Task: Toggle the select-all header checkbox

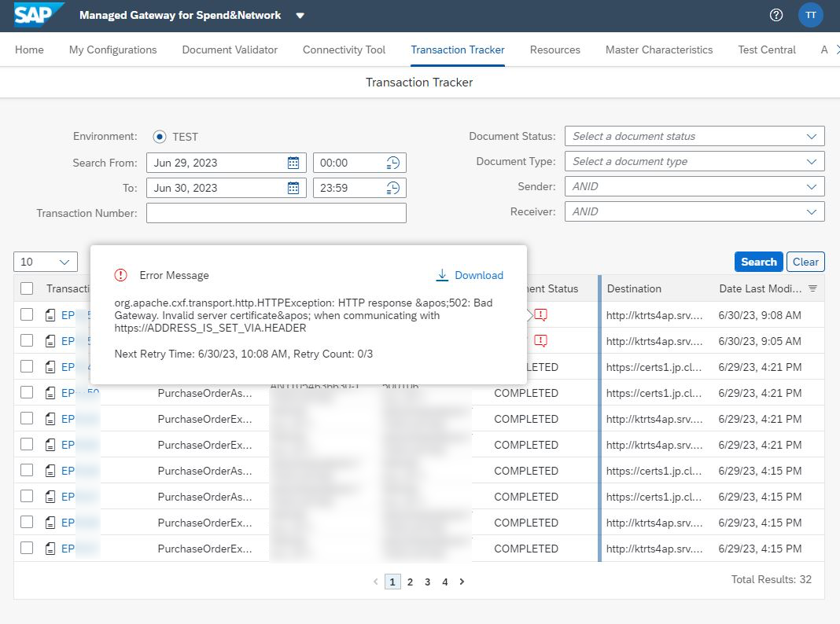Action: point(26,288)
